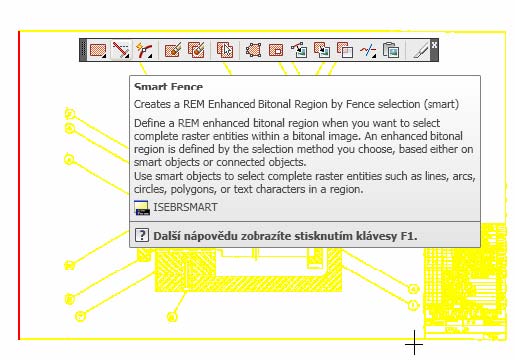Click the clipboard paste image icon
The image size is (515, 360).
(x=391, y=50)
